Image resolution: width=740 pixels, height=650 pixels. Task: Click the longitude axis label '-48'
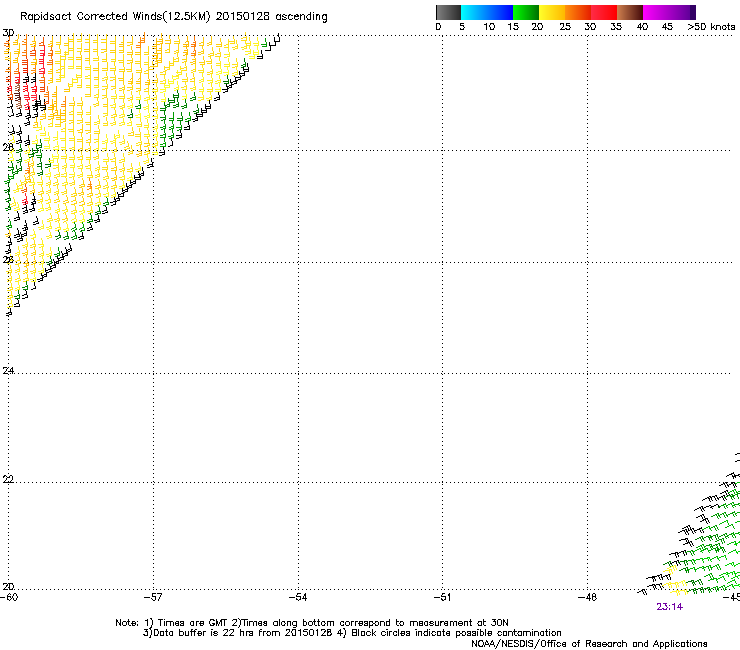tap(587, 598)
